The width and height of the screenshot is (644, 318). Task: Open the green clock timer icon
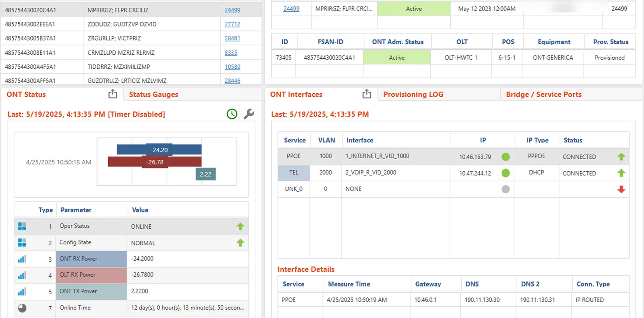tap(232, 114)
